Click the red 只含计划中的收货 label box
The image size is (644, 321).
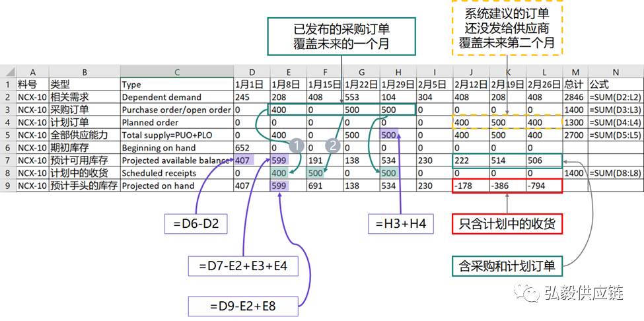pos(507,225)
